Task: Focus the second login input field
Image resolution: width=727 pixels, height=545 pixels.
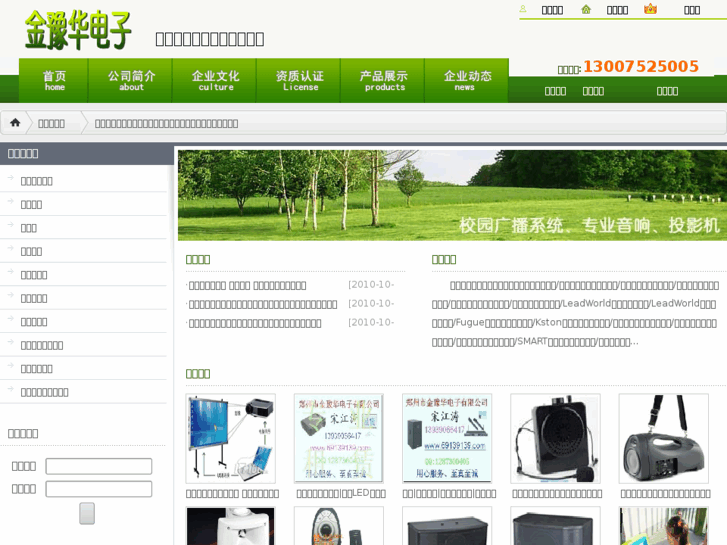Action: pos(99,489)
